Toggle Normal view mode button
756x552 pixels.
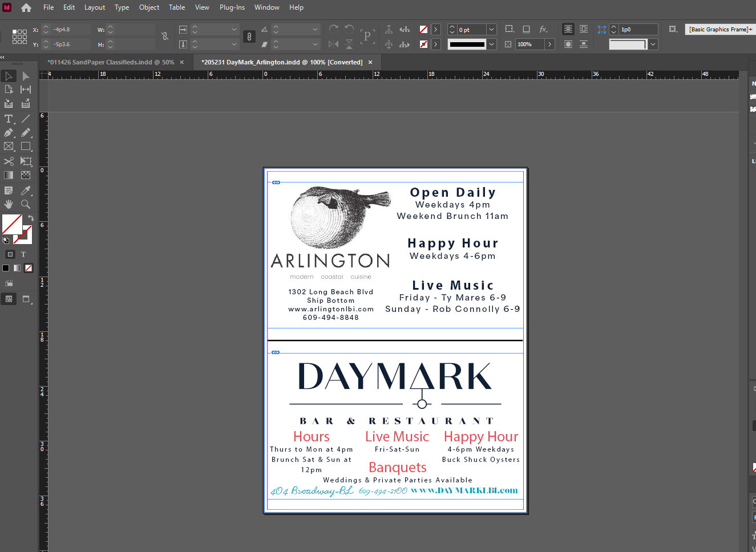pos(9,299)
